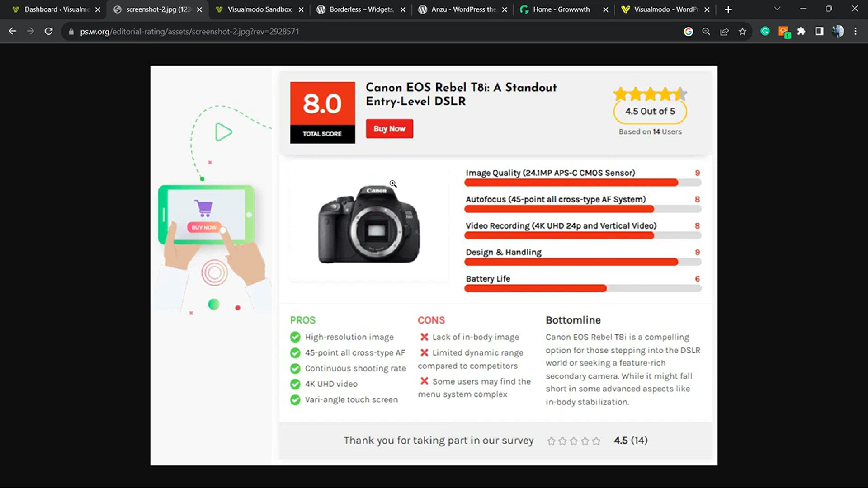Viewport: 868px width, 488px height.
Task: Click the Canon EOS Rebel T8i title
Action: (x=461, y=94)
